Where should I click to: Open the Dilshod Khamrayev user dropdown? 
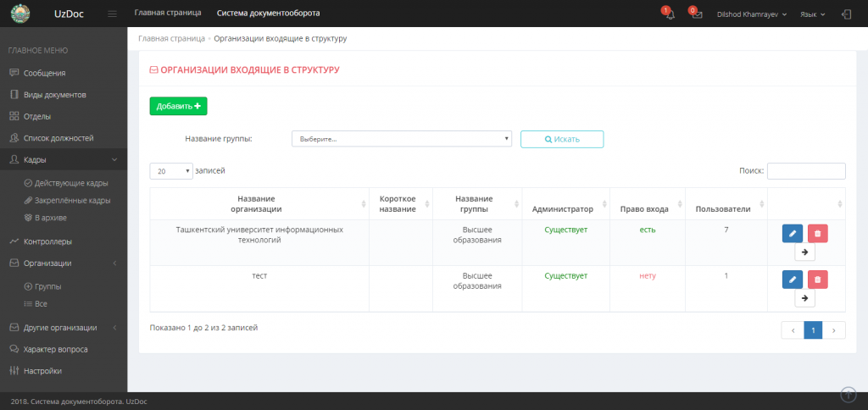[x=752, y=14]
